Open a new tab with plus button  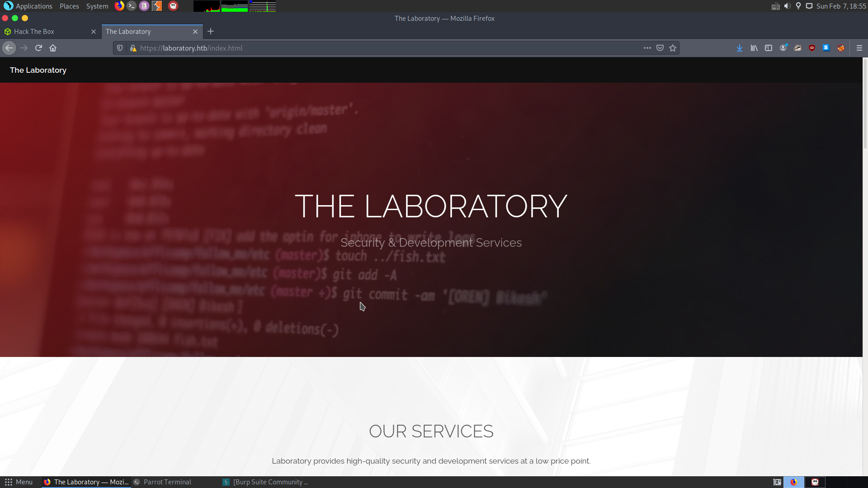[211, 32]
